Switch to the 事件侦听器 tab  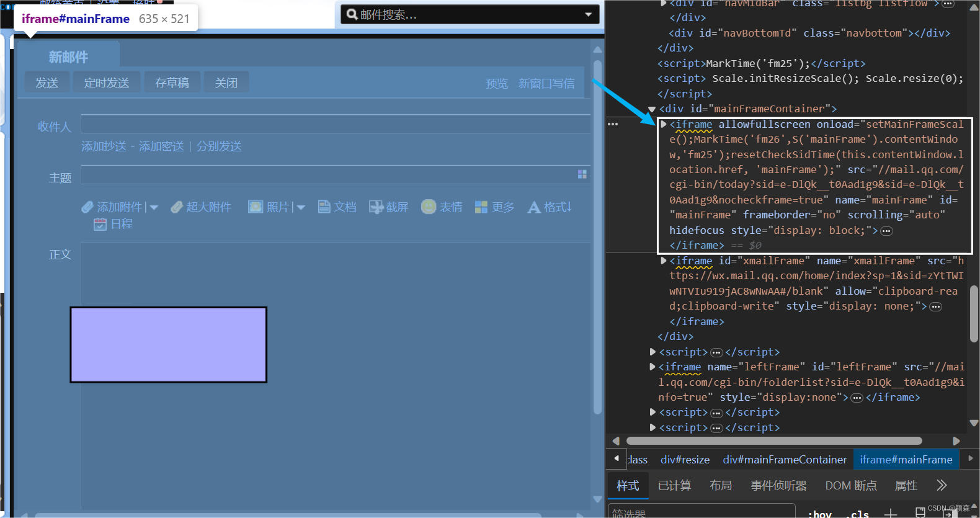778,486
